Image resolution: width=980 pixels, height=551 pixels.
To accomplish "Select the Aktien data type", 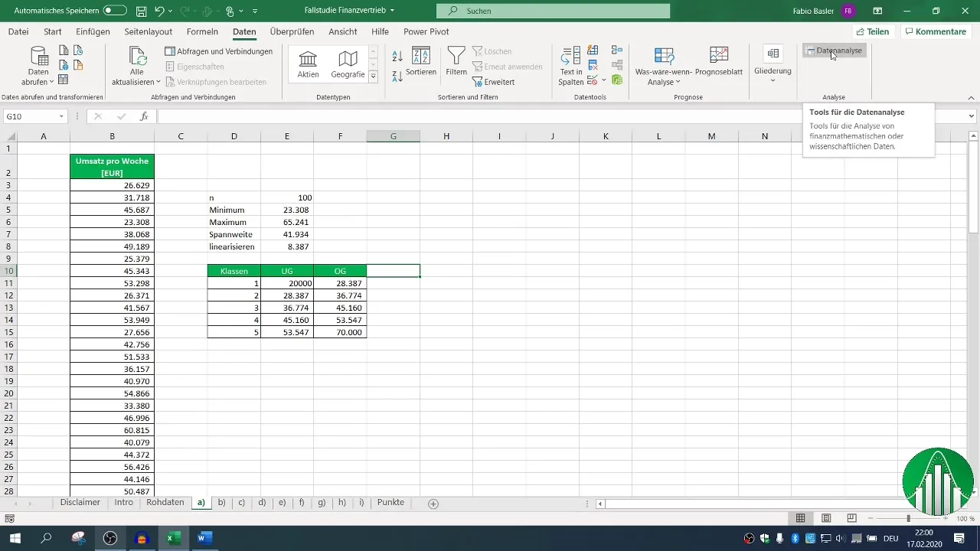I will 308,64.
